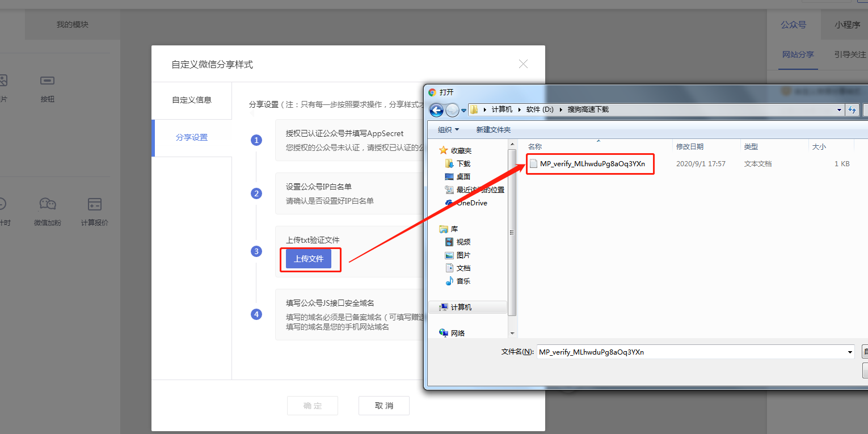Open the 组织 dropdown menu
The width and height of the screenshot is (868, 434).
pyautogui.click(x=448, y=130)
